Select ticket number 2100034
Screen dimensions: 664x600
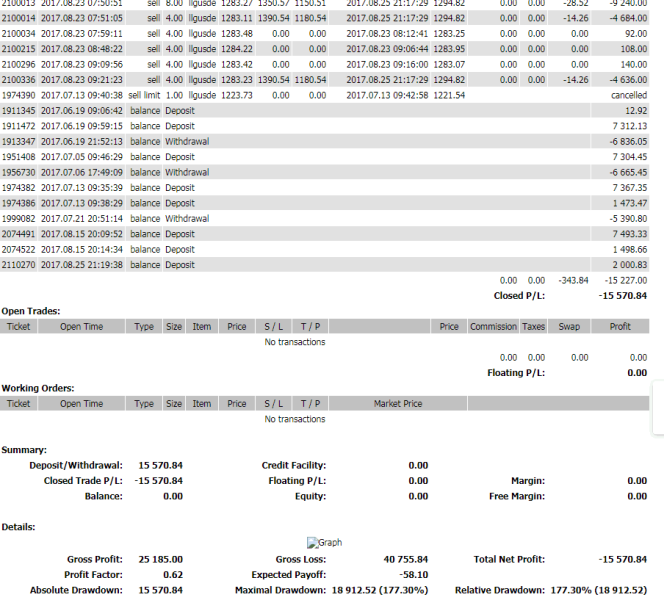[x=19, y=33]
